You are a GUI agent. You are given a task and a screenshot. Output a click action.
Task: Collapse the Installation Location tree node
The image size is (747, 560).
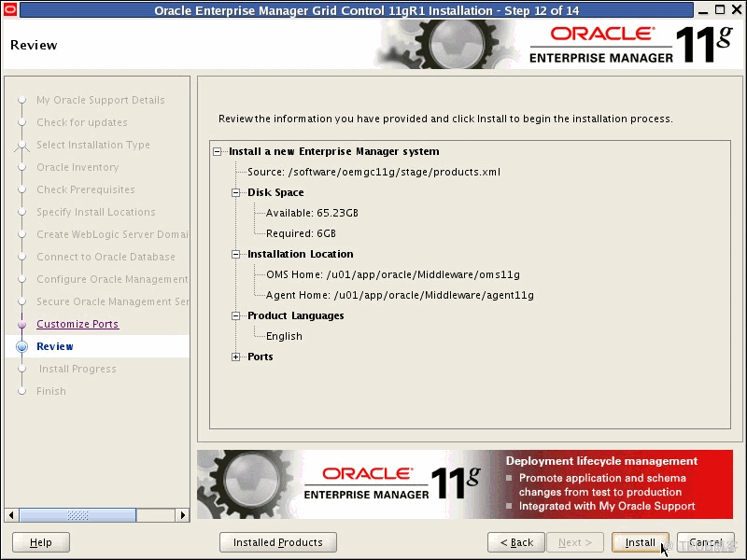click(x=236, y=254)
